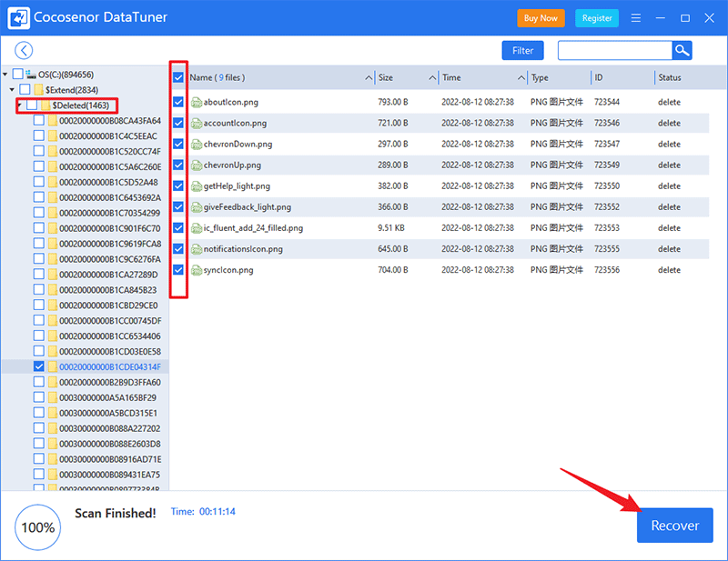Click the scan Time 00:11:14 text

click(x=203, y=511)
